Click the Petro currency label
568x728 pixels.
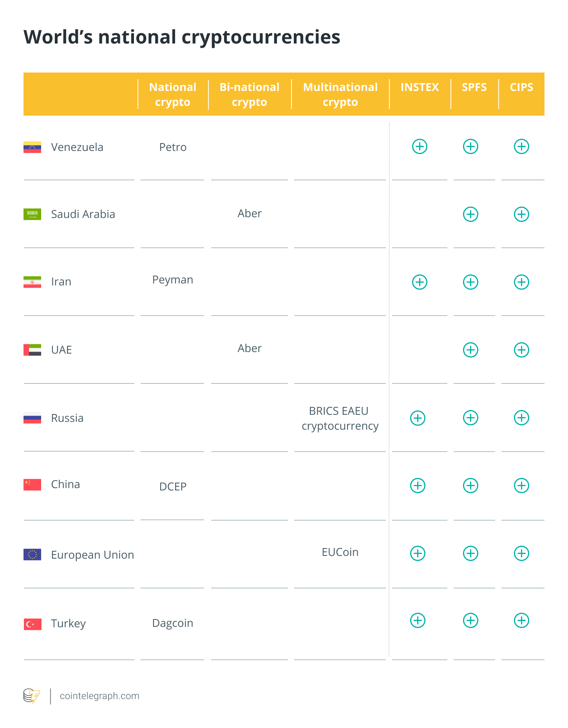[x=173, y=147]
